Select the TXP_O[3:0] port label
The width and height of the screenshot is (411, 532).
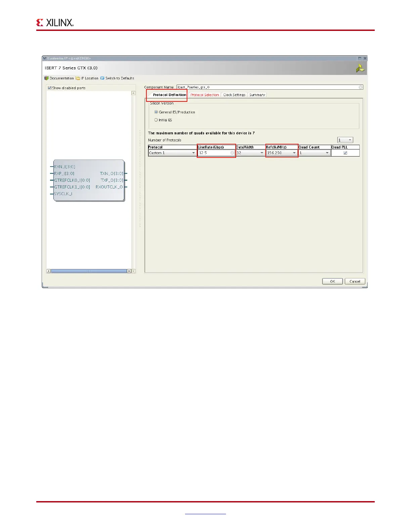pos(112,180)
